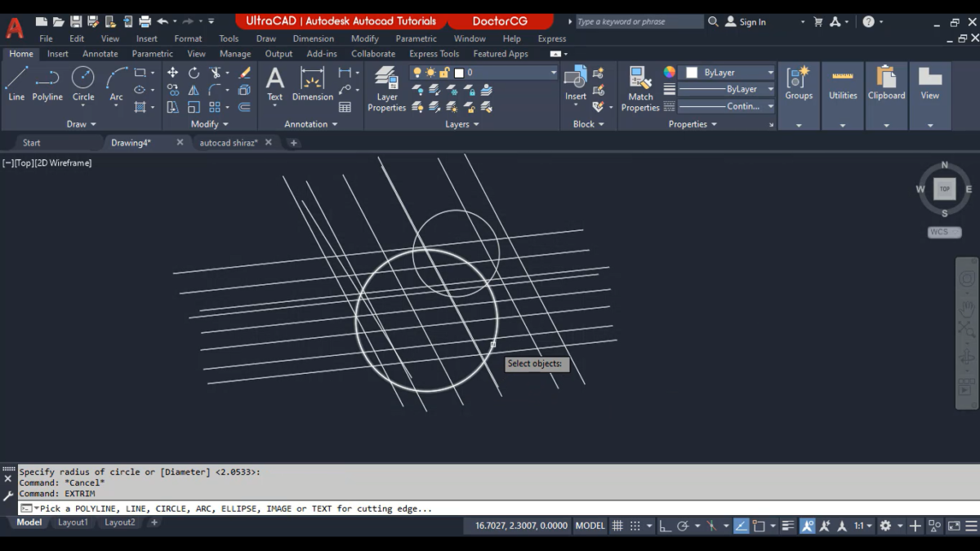Click the Hatch tool icon
The height and width of the screenshot is (551, 980).
coord(140,107)
